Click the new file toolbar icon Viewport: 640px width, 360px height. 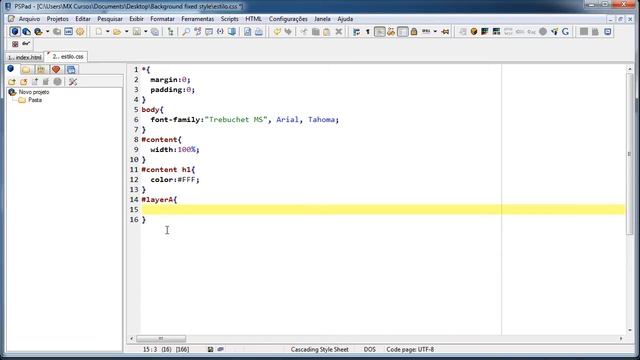(99, 31)
